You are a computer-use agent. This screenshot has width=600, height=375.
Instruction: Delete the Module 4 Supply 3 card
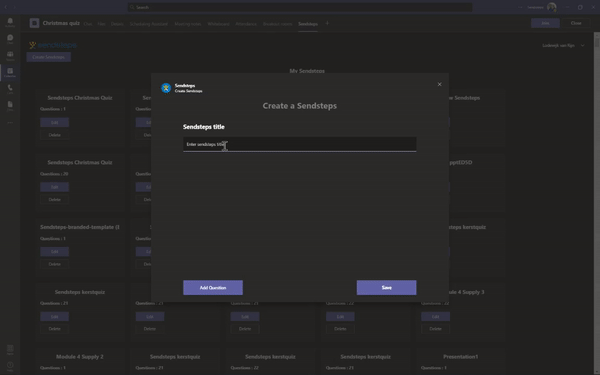[x=435, y=329]
